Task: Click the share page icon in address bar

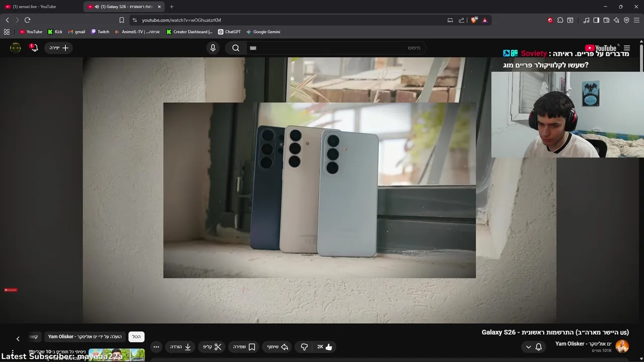Action: click(x=461, y=20)
